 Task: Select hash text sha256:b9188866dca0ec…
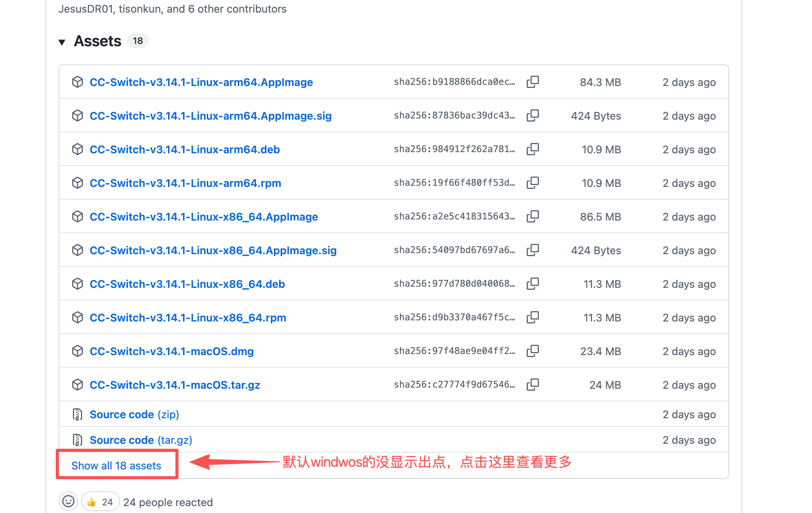(454, 82)
